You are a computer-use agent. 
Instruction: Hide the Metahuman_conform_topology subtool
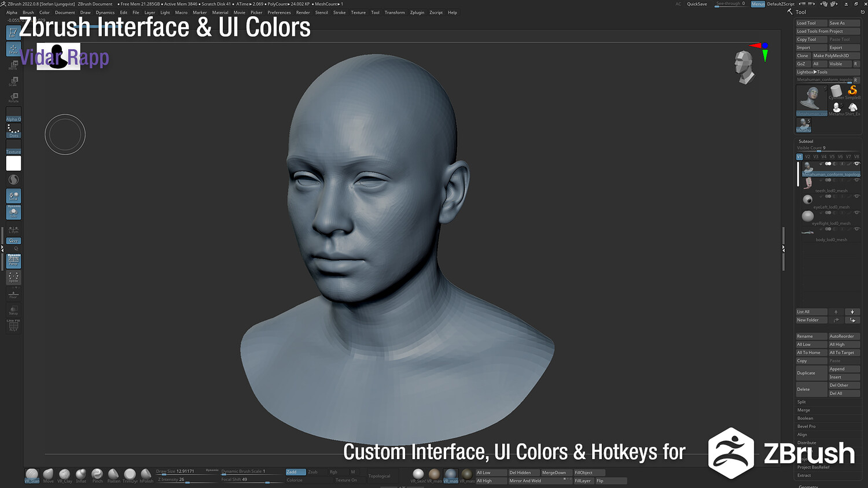[x=857, y=164]
